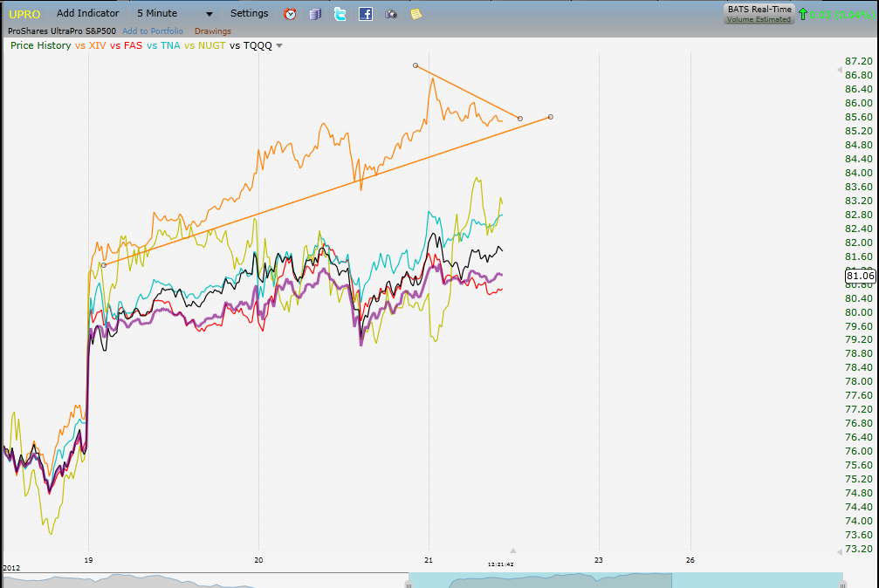
Task: Click the green price change arrow
Action: [x=803, y=14]
